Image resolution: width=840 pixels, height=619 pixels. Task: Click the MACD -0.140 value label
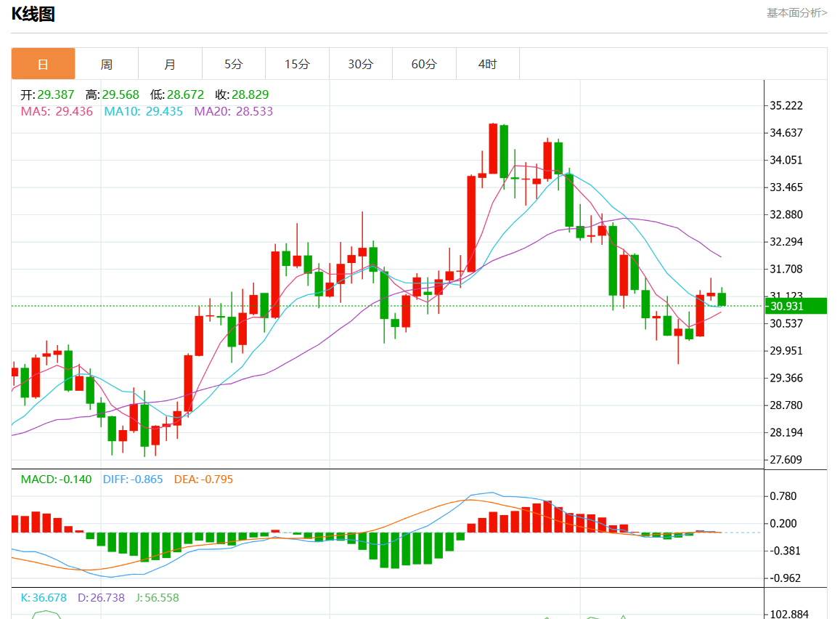tap(56, 480)
